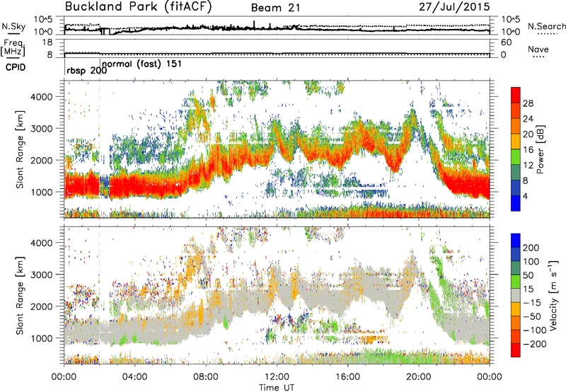Click the "-100" label on Velocity colorbar
Image resolution: width=566 pixels, height=392 pixels.
pos(534,330)
